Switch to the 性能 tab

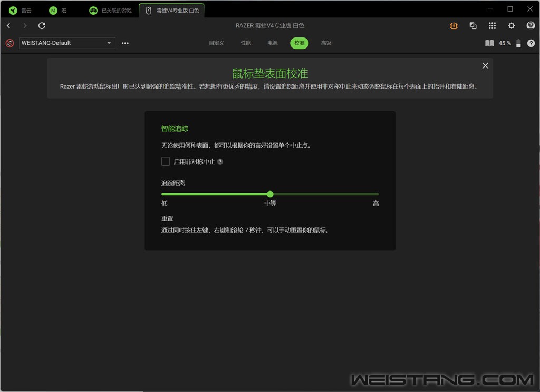coord(246,43)
